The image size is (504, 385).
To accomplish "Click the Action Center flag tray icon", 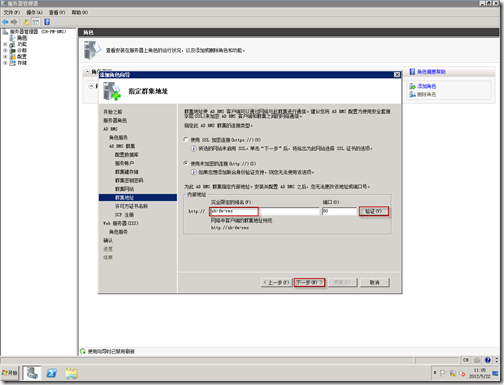I will (443, 373).
